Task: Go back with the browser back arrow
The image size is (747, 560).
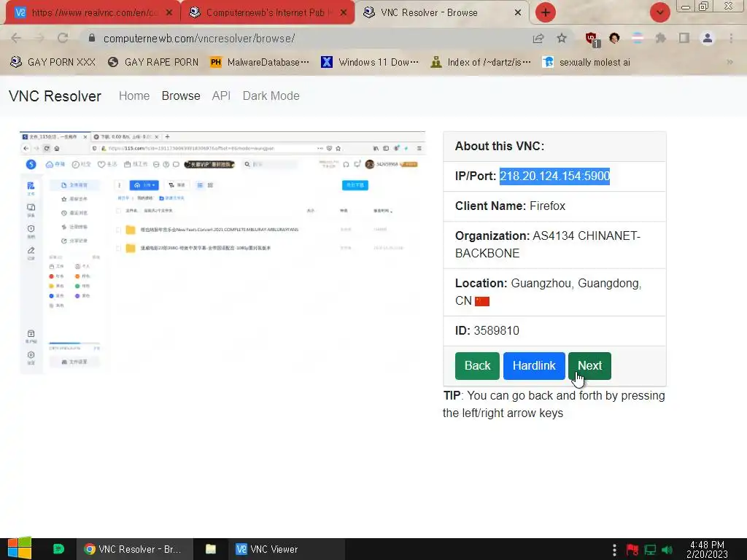Action: (x=16, y=38)
